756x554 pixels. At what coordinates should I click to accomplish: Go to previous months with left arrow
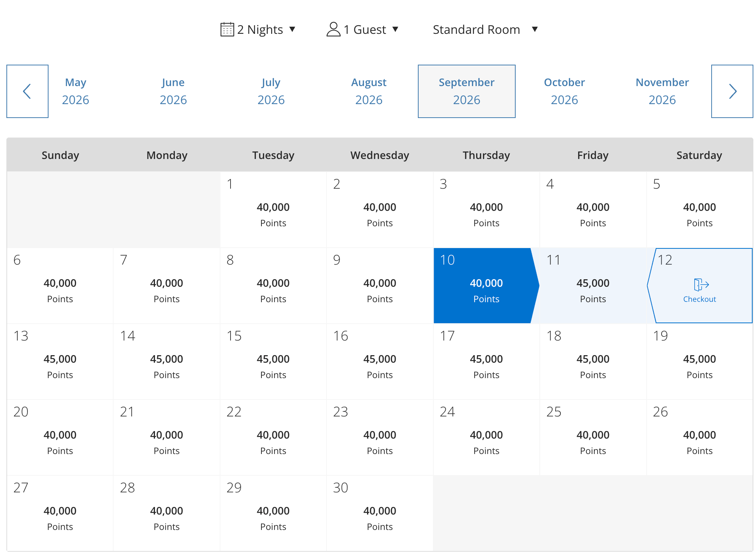point(27,91)
